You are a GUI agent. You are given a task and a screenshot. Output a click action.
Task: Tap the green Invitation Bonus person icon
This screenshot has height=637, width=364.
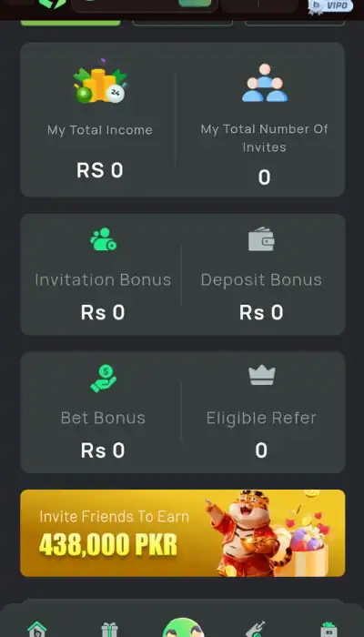[103, 238]
